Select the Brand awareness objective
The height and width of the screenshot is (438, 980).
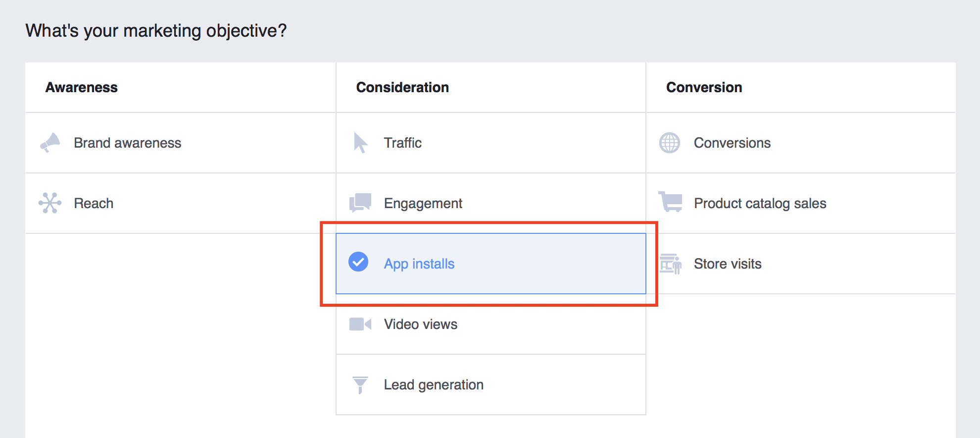(128, 143)
